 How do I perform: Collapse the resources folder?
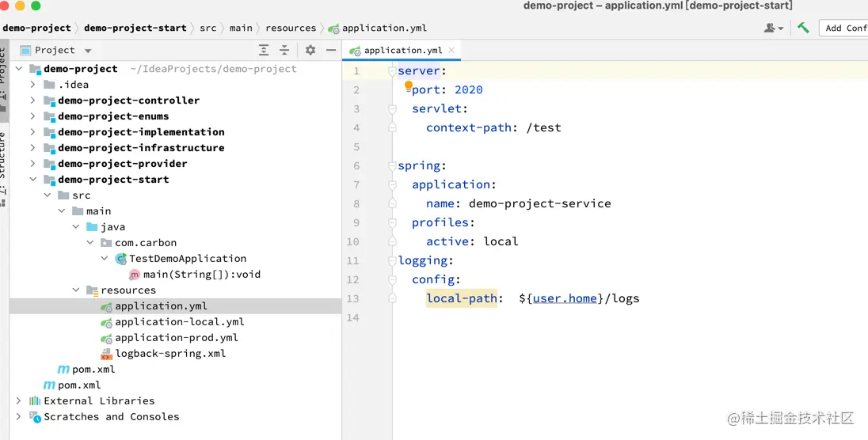click(x=76, y=290)
